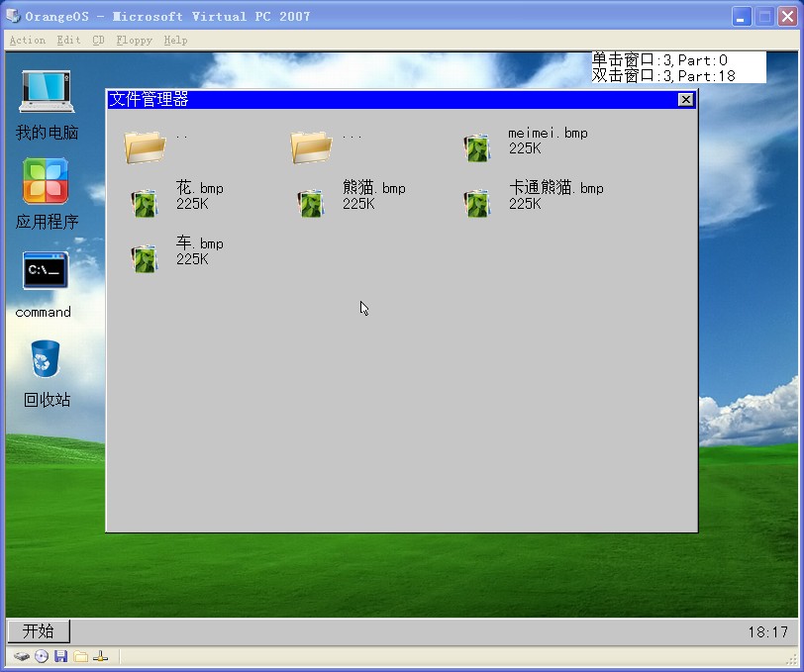Click the meimei.bmp file name
This screenshot has width=804, height=672.
point(548,134)
